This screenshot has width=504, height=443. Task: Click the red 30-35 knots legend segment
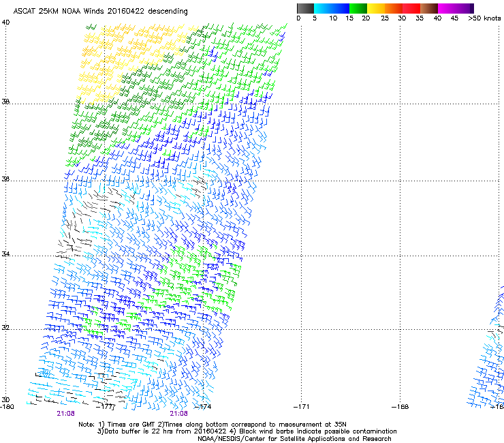411,8
